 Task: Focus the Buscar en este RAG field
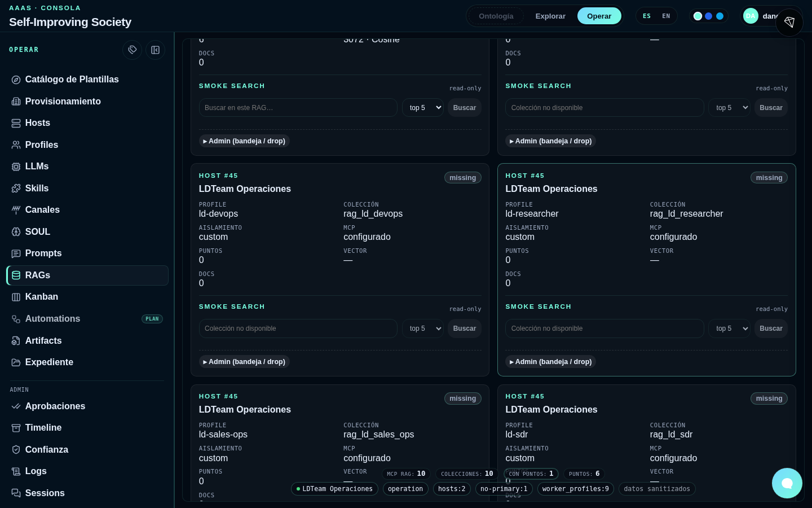tap(298, 108)
